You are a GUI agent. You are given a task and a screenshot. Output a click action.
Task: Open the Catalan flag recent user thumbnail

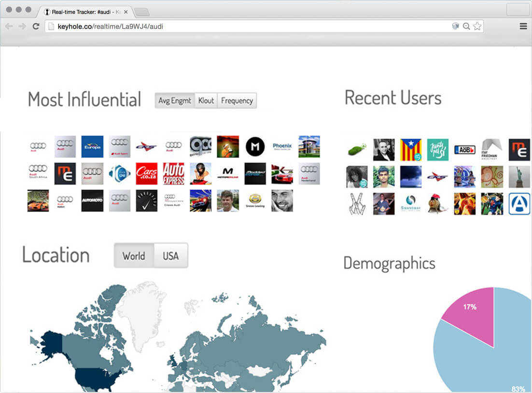click(x=410, y=150)
